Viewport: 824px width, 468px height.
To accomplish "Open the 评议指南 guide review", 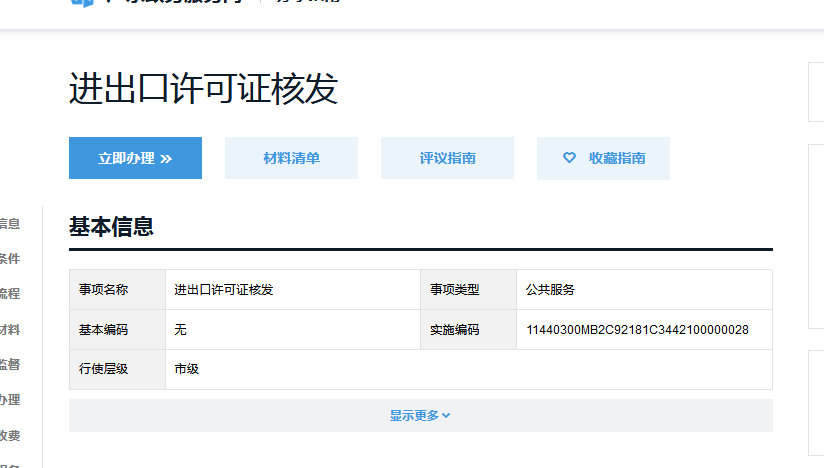I will (447, 158).
